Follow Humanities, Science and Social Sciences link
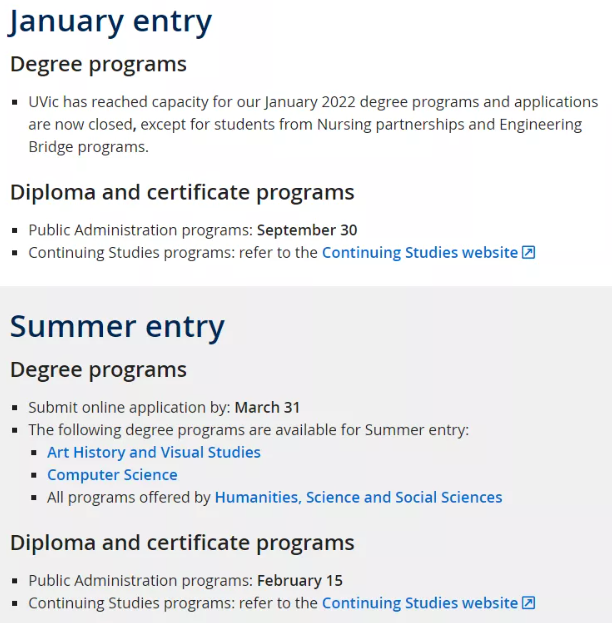This screenshot has height=623, width=612. pos(358,497)
